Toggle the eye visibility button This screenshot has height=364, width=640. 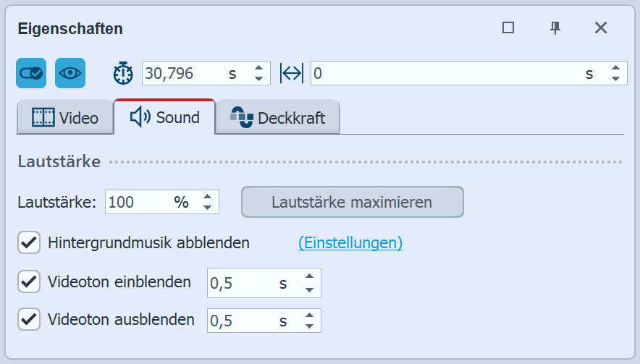coord(70,73)
